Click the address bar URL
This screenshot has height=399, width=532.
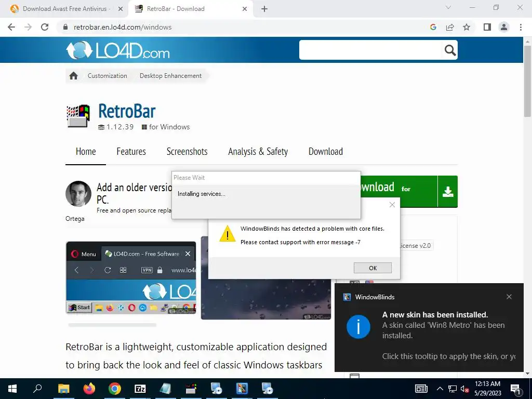coord(123,27)
